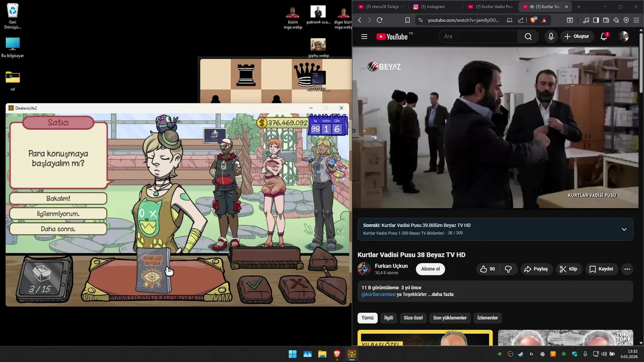644x362 pixels.
Task: Click the Steam tray icon
Action: (x=521, y=354)
